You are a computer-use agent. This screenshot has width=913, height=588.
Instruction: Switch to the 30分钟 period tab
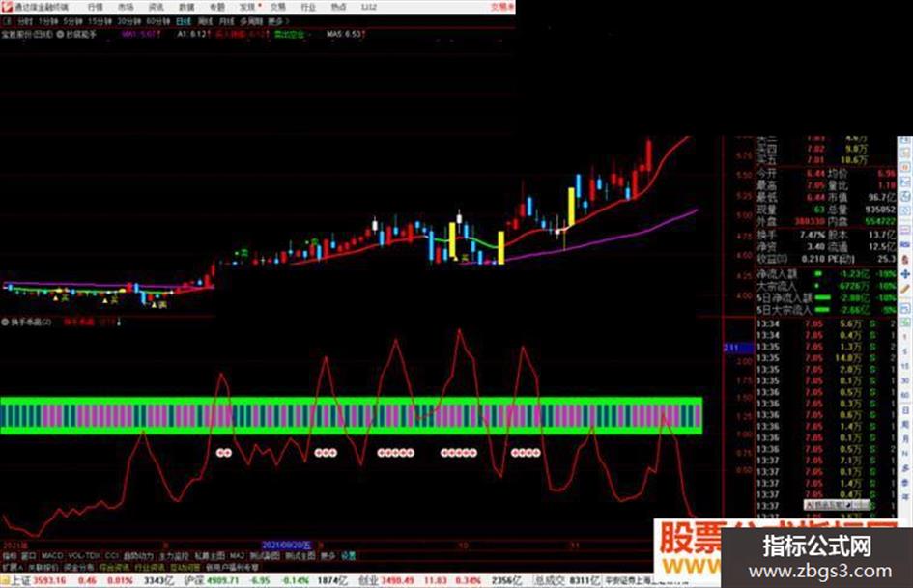coord(128,21)
